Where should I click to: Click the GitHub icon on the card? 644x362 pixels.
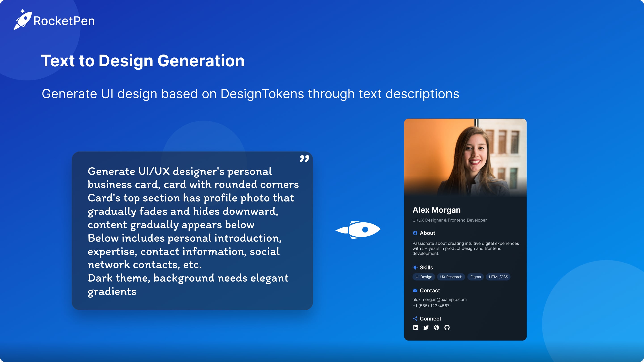447,328
